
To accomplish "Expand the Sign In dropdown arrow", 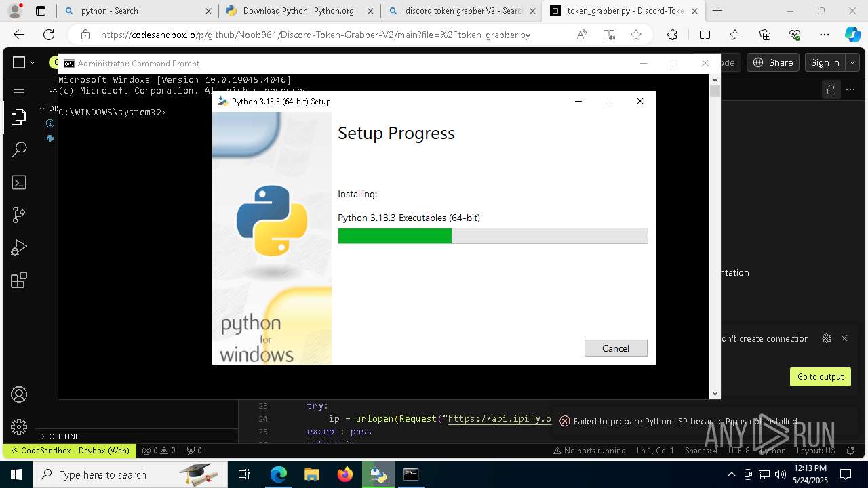I will [852, 62].
